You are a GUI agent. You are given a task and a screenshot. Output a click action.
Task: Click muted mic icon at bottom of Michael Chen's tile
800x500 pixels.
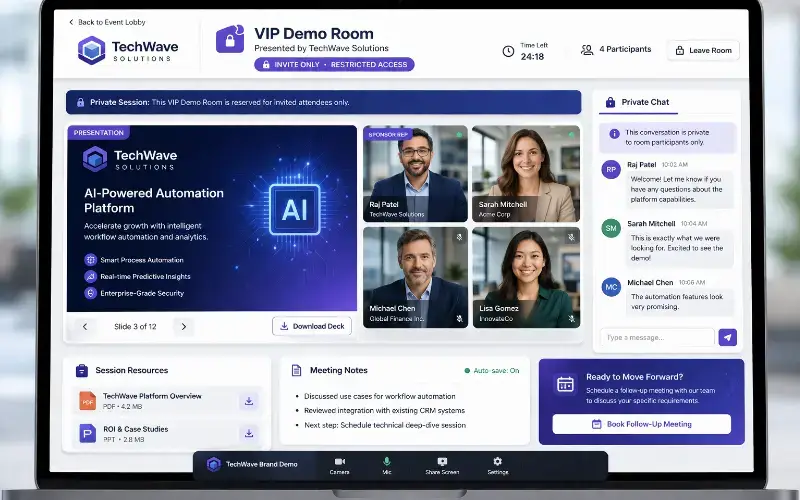(x=459, y=319)
